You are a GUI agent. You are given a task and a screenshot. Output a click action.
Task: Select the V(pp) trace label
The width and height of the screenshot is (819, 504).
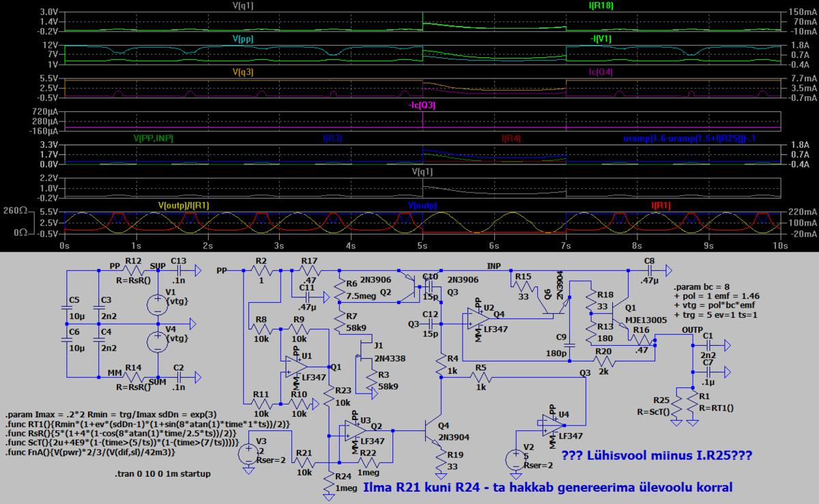coord(243,39)
